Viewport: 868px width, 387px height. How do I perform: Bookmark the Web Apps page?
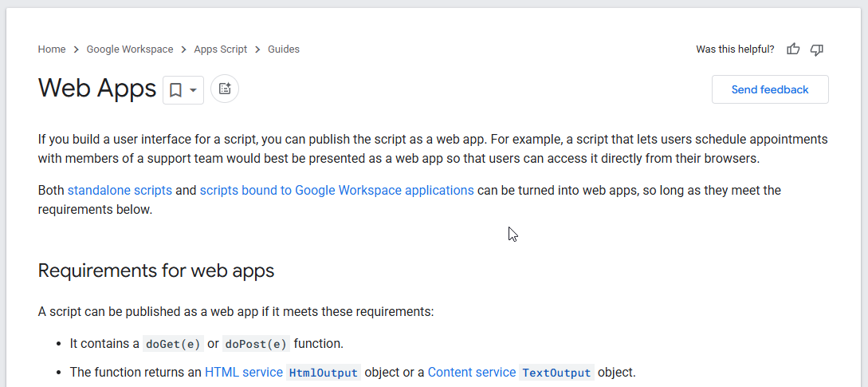tap(175, 90)
